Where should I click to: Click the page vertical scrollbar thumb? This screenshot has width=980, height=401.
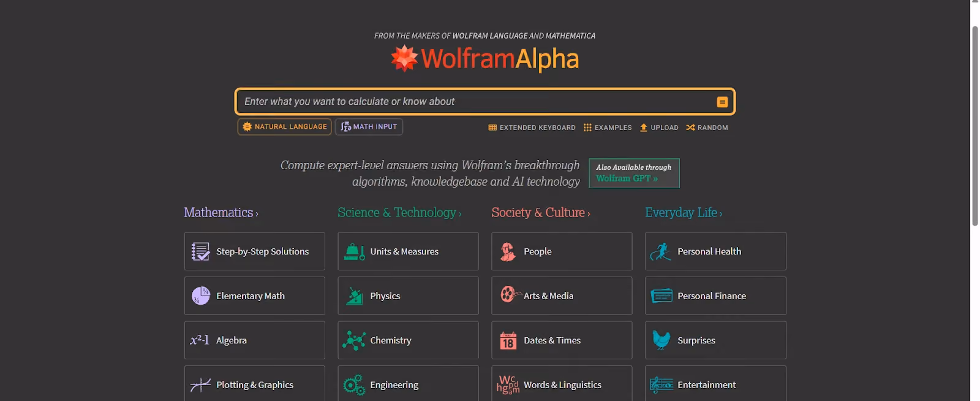[975, 126]
